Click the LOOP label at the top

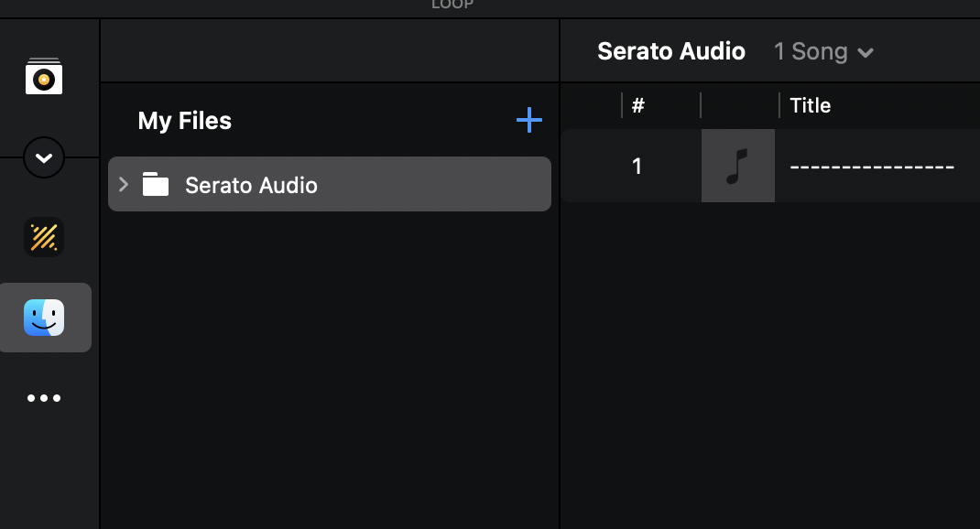pos(452,5)
